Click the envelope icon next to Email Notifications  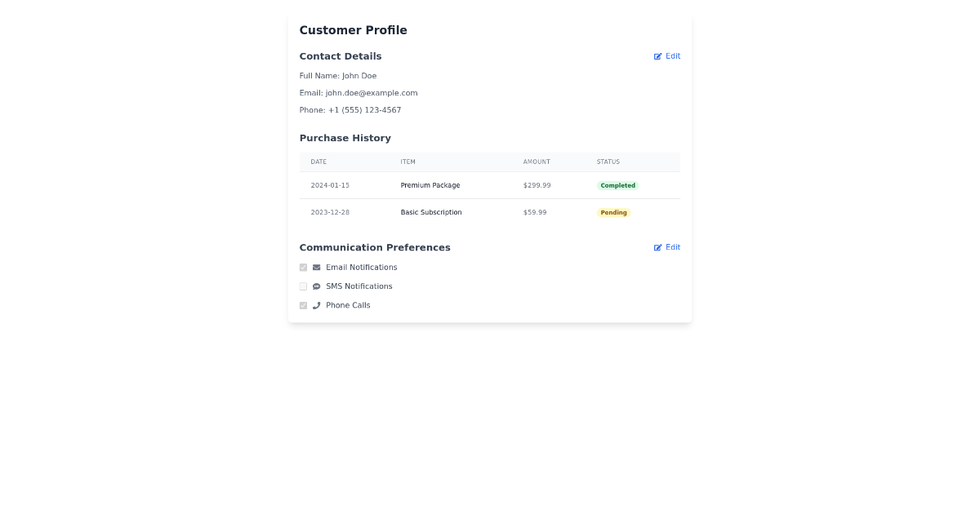pyautogui.click(x=317, y=267)
